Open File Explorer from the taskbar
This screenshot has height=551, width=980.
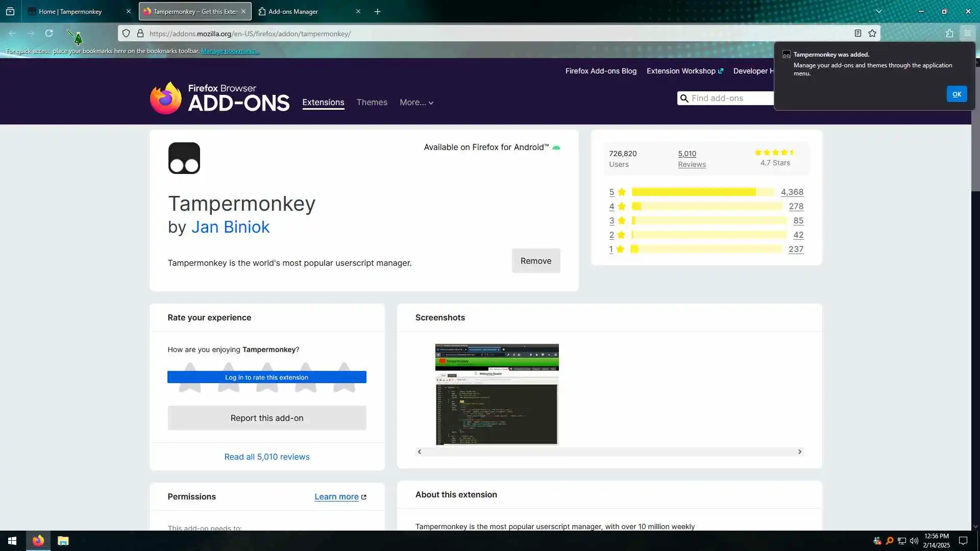click(63, 541)
